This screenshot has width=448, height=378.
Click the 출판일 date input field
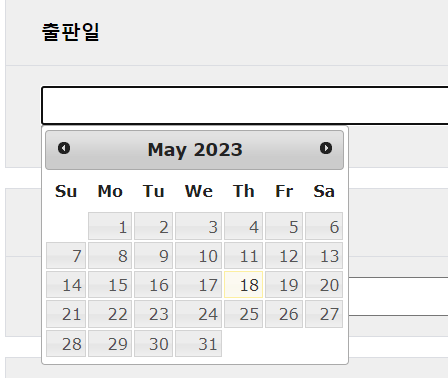(x=245, y=105)
